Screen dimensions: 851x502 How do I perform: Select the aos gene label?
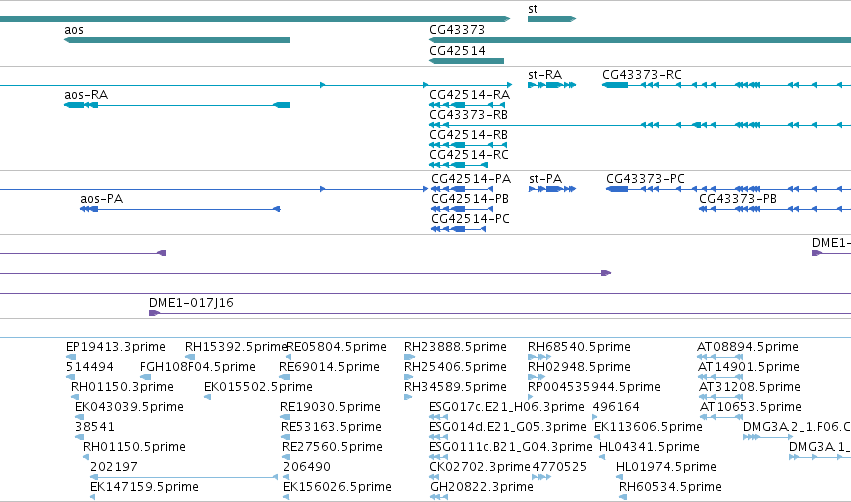coord(74,30)
